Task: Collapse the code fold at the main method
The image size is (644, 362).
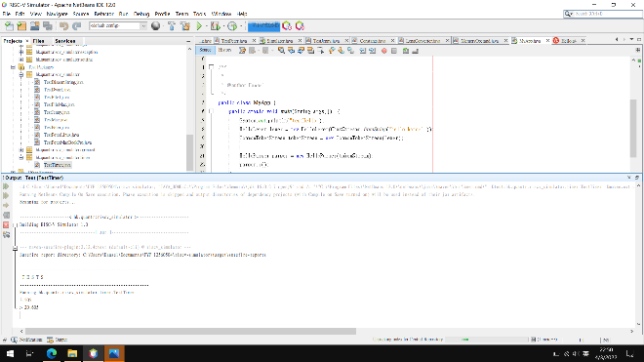Action: 211,111
